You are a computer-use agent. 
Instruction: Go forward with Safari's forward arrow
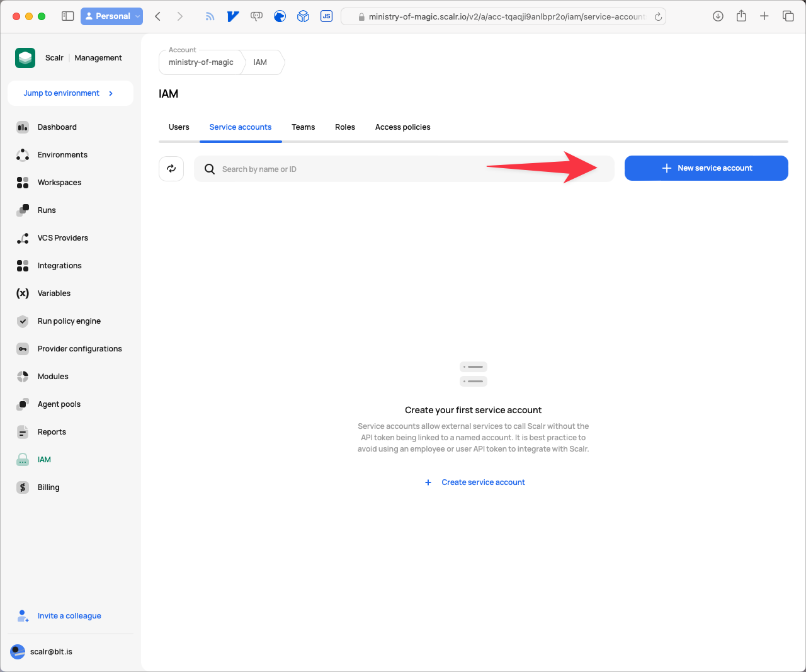pyautogui.click(x=180, y=16)
